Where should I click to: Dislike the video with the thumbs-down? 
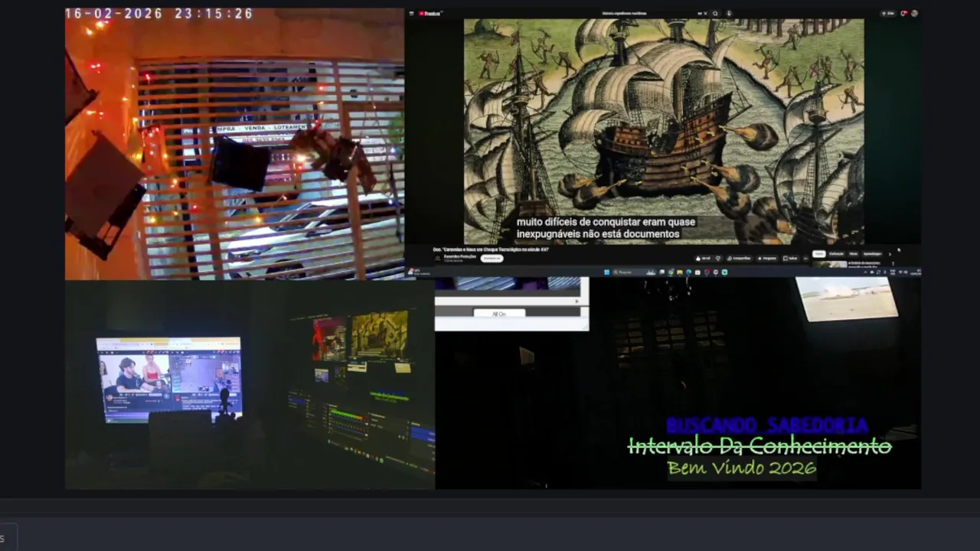point(718,259)
